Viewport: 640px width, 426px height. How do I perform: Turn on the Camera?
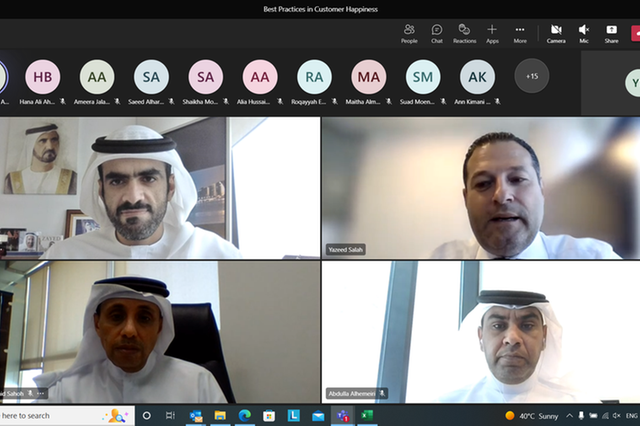point(556,33)
